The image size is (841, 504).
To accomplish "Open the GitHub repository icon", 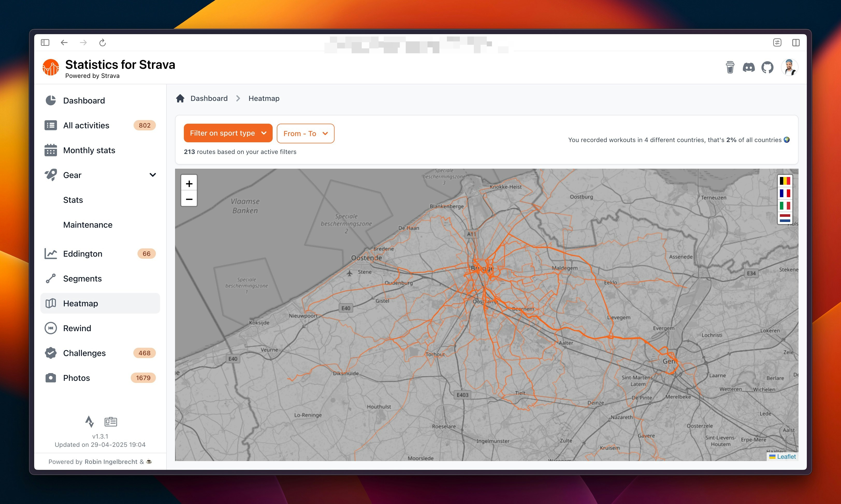I will pos(767,67).
